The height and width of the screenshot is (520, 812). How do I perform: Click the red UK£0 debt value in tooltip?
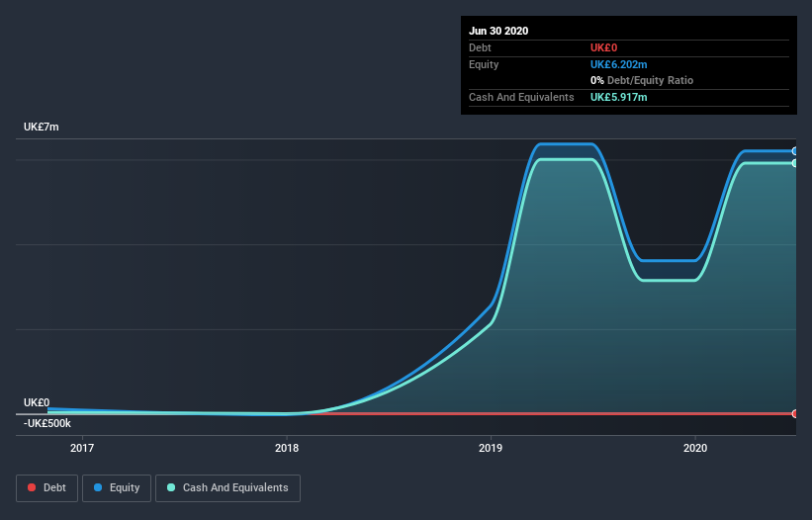click(603, 47)
